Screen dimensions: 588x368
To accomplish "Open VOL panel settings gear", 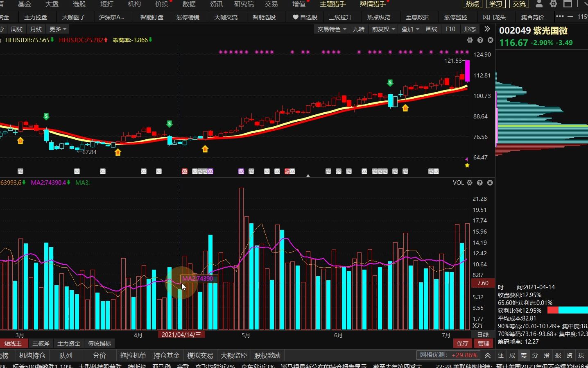I will pyautogui.click(x=470, y=183).
